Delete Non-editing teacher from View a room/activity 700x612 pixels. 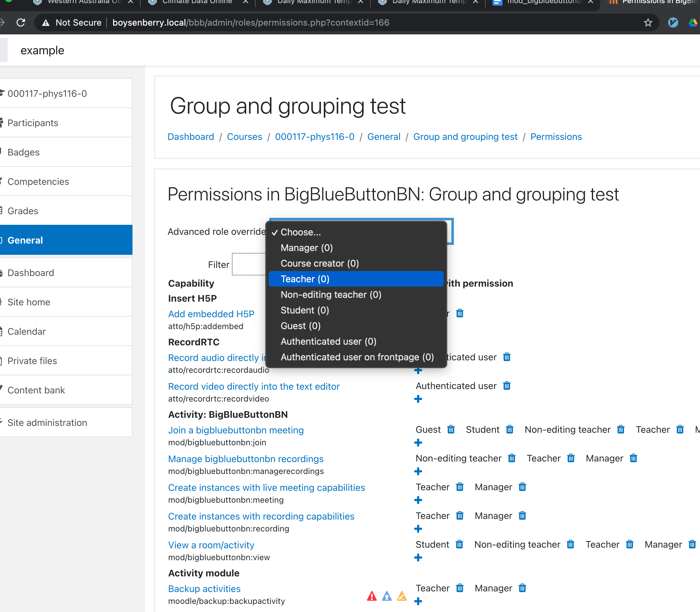pyautogui.click(x=570, y=544)
